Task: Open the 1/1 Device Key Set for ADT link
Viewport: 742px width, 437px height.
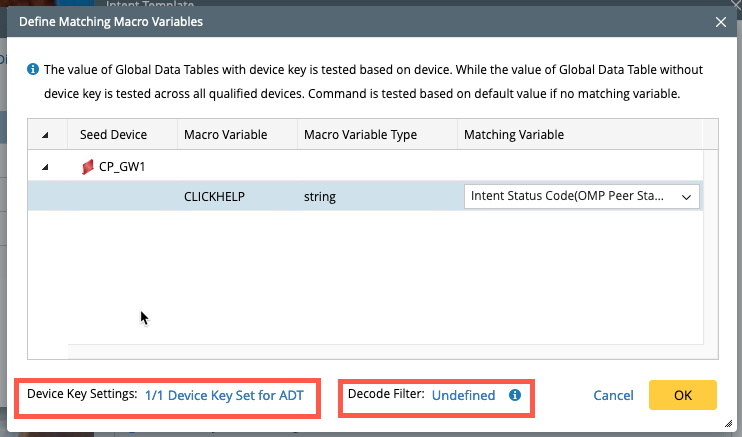Action: point(225,395)
